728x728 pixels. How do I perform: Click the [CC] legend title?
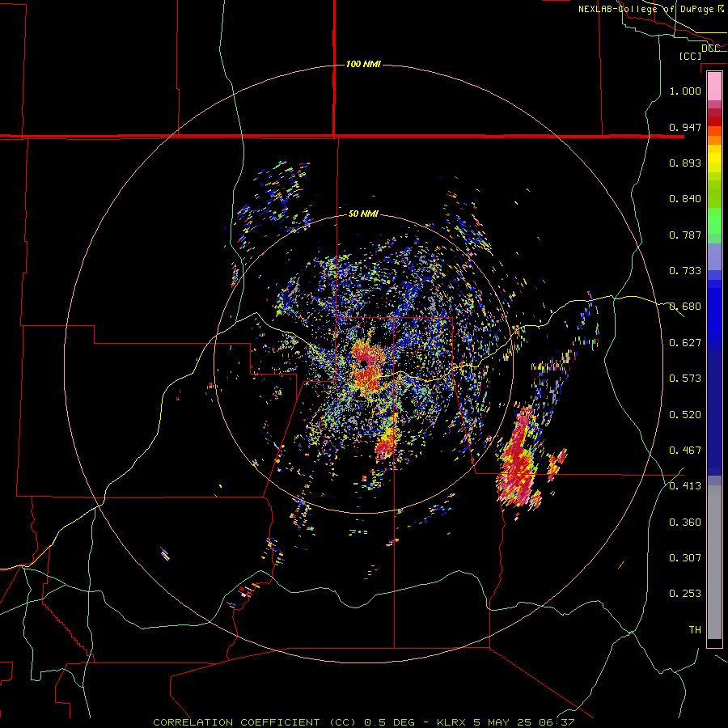pos(690,56)
